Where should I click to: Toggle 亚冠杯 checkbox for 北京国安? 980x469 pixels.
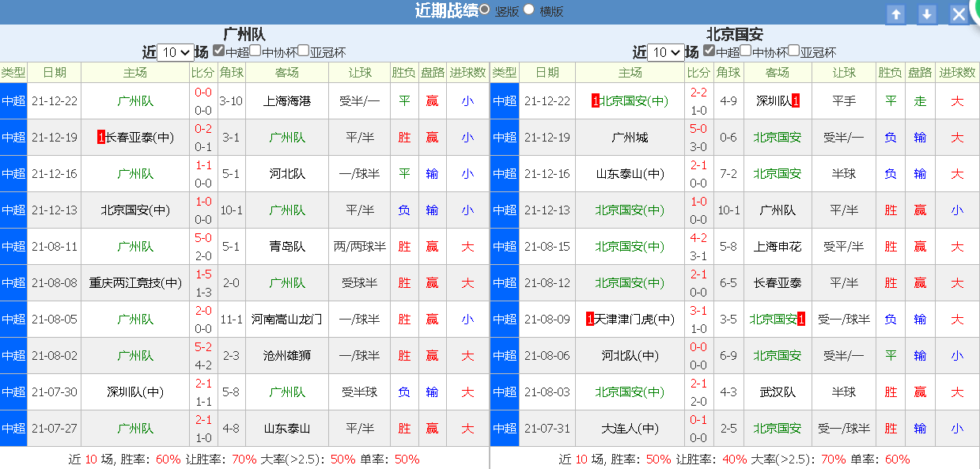[x=794, y=50]
